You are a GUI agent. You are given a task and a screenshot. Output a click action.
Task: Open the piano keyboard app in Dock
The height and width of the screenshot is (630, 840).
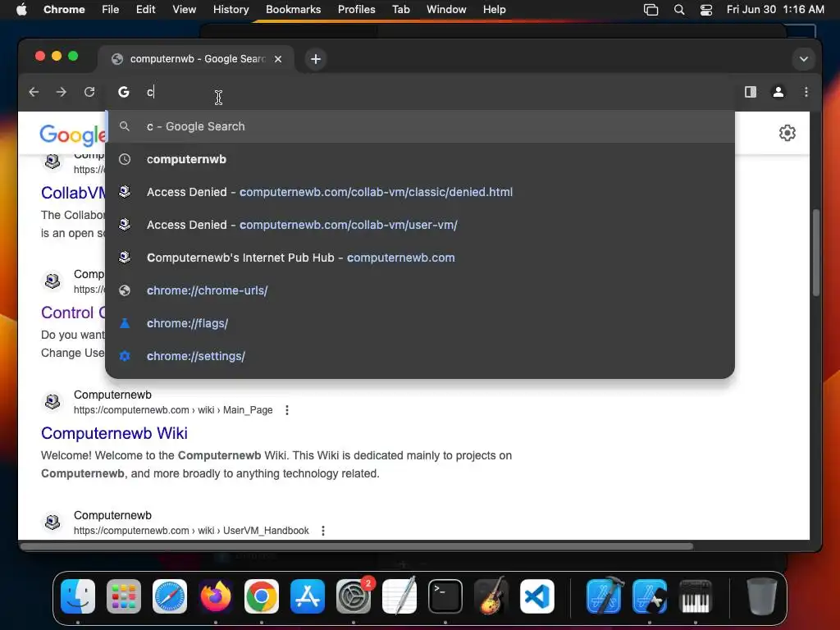point(696,596)
